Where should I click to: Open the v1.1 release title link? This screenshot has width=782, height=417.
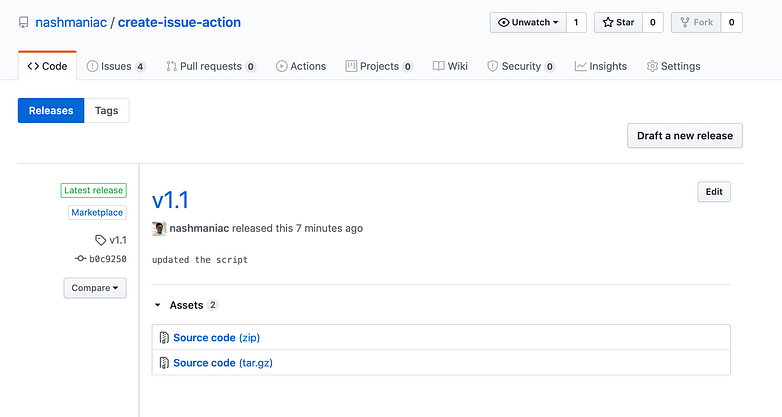[170, 201]
